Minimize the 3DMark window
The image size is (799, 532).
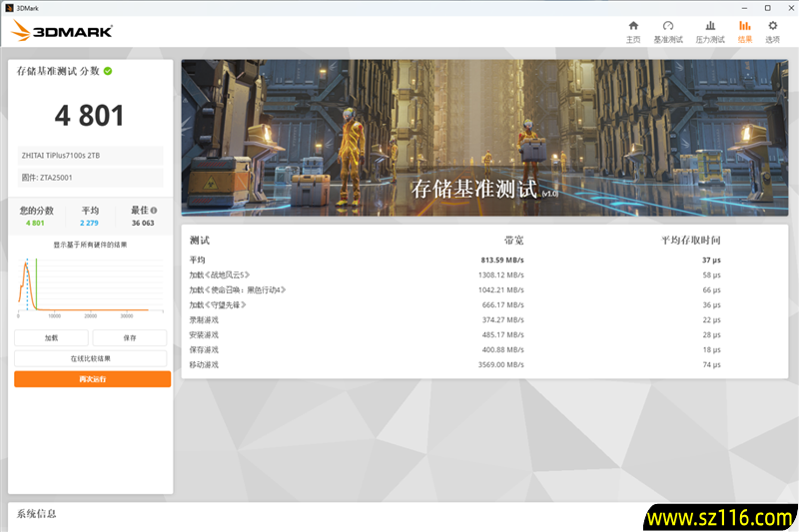[x=744, y=8]
